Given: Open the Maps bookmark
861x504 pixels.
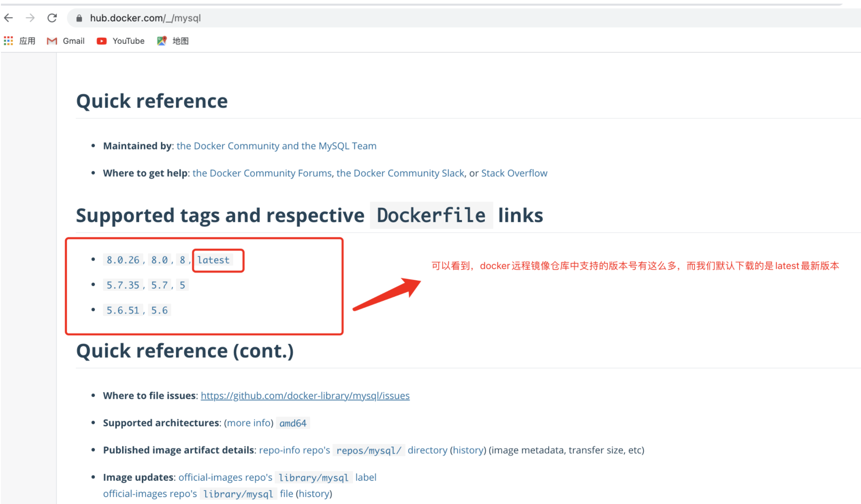Looking at the screenshot, I should pos(173,41).
